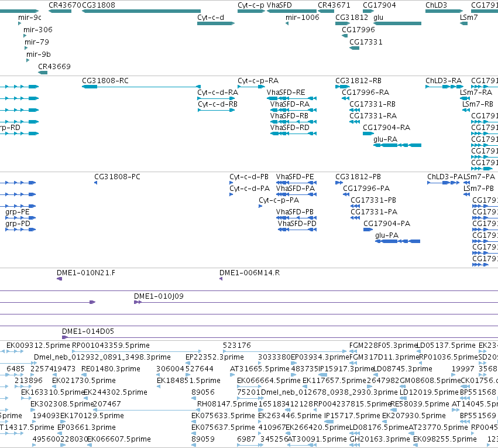Click the CG17904 gene arrow

tap(369, 11)
